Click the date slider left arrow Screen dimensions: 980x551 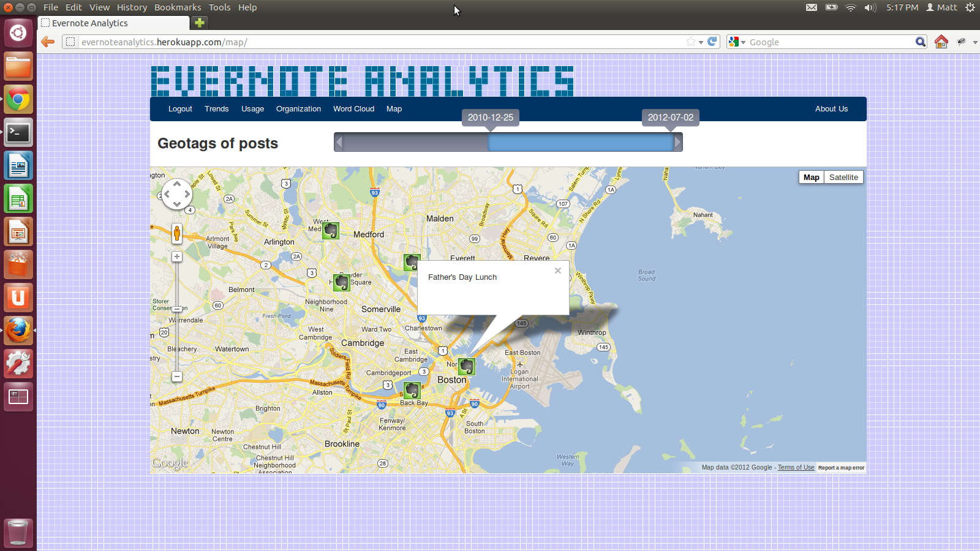tap(339, 143)
